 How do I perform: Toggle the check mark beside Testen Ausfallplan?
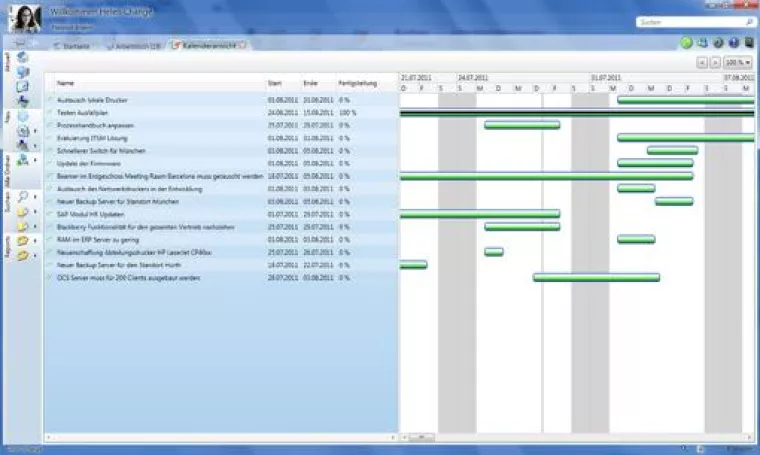tap(50, 113)
